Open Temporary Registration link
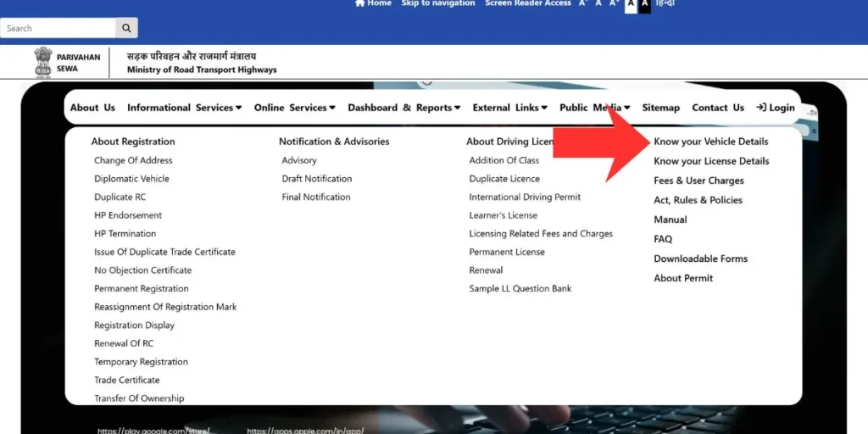 142,361
